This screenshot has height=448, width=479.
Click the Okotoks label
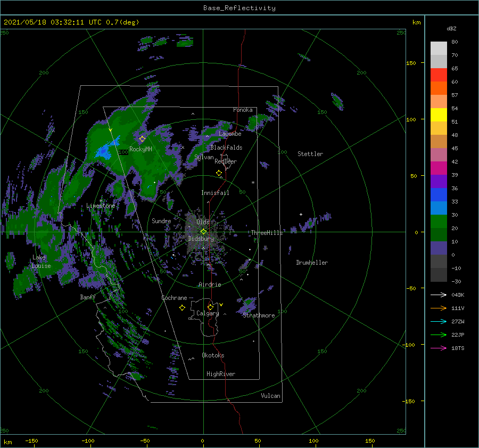coord(213,355)
